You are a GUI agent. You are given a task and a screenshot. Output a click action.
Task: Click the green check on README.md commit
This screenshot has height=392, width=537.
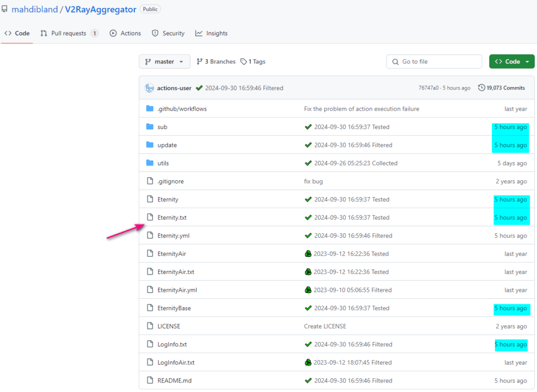click(308, 380)
